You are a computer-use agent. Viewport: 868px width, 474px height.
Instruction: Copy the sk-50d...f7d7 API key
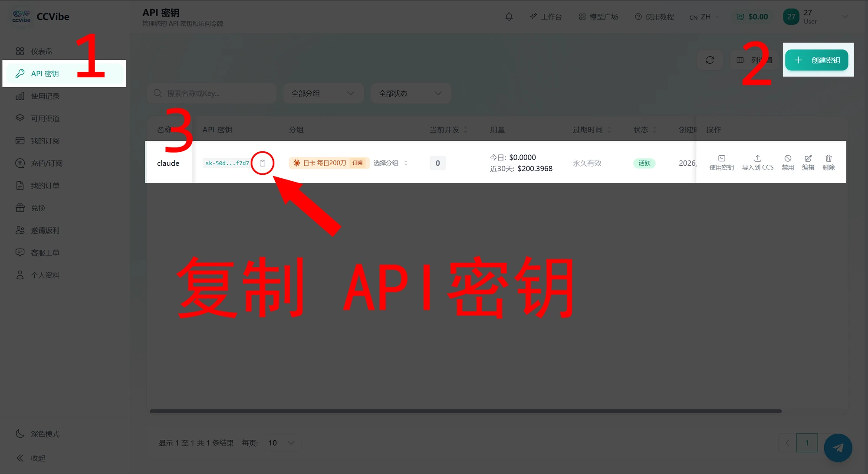pyautogui.click(x=263, y=163)
